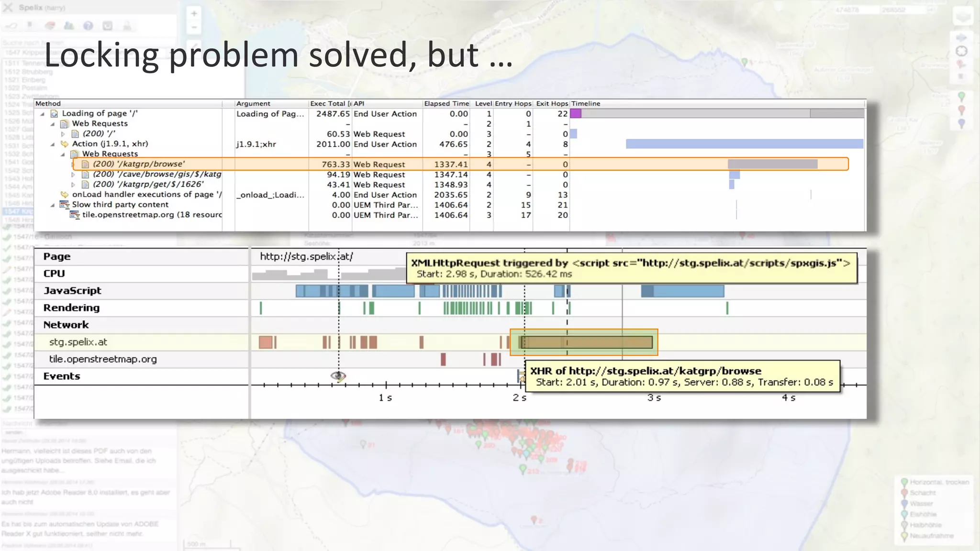Click the Elapsed Time column header
Viewport: 980px width, 551px height.
[446, 104]
